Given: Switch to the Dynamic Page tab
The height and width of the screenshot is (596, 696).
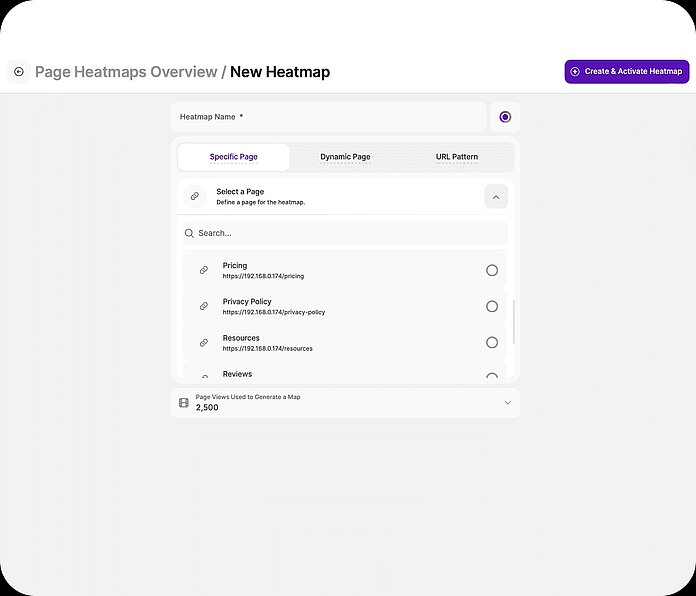Looking at the screenshot, I should tap(345, 157).
